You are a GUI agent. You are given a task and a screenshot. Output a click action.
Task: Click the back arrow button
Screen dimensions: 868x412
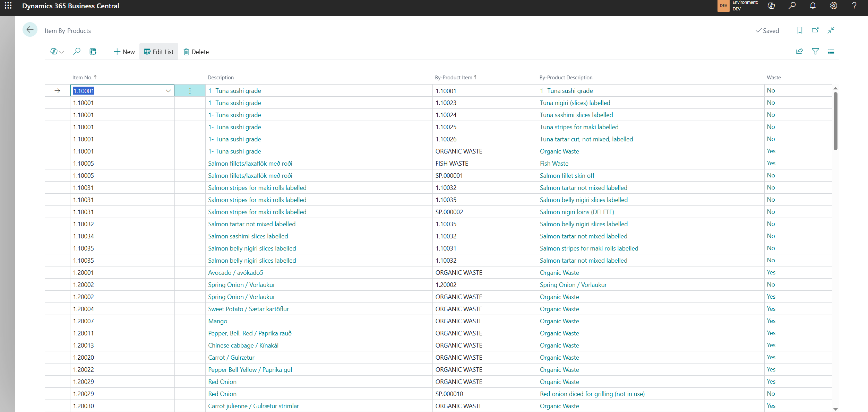[x=30, y=30]
